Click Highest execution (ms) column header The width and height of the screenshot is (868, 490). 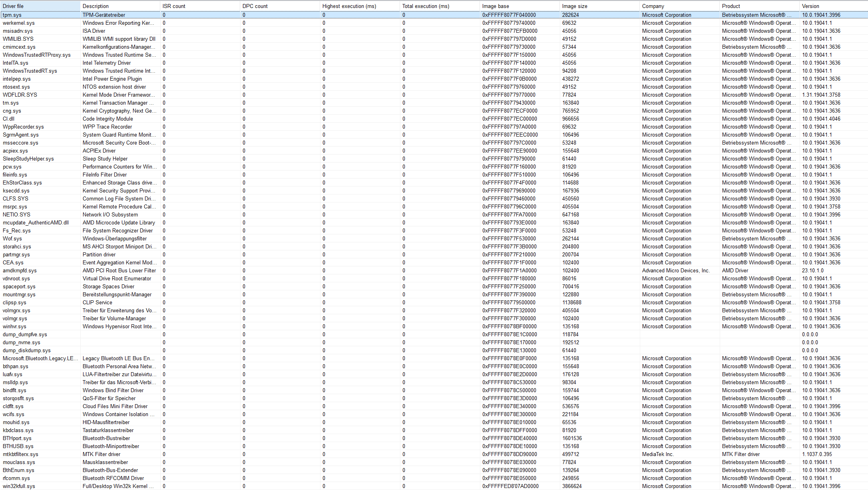(x=349, y=6)
